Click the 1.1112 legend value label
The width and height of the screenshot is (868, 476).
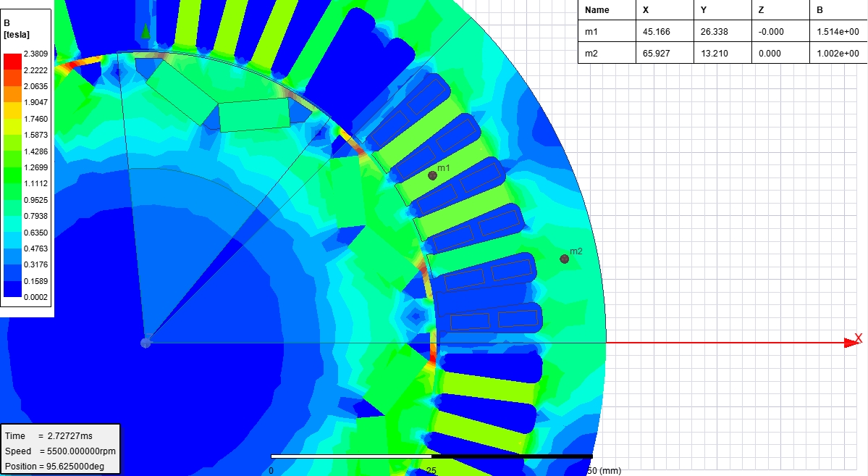pos(36,183)
